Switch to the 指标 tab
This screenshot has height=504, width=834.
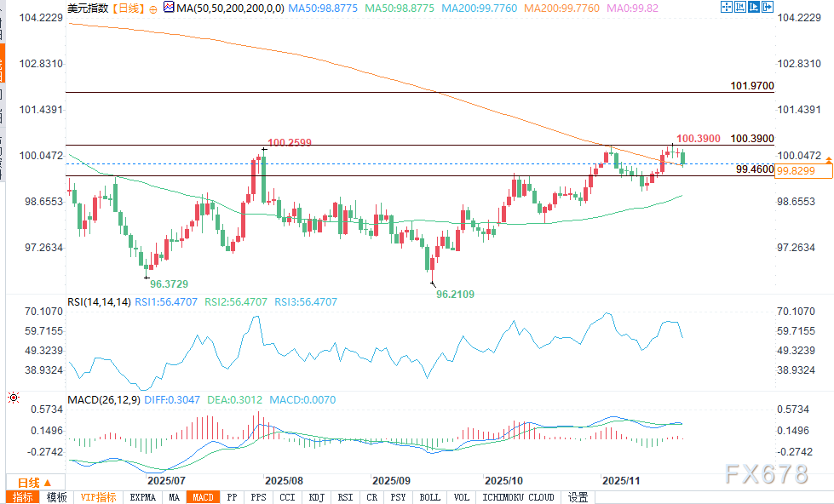[21, 497]
